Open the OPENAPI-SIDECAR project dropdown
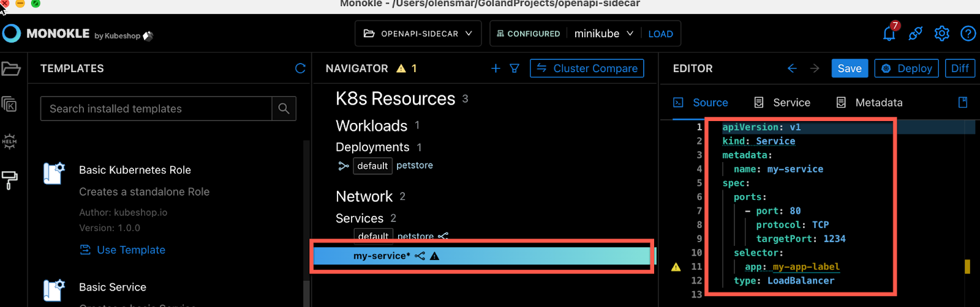Viewport: 980px width, 307px height. (418, 34)
